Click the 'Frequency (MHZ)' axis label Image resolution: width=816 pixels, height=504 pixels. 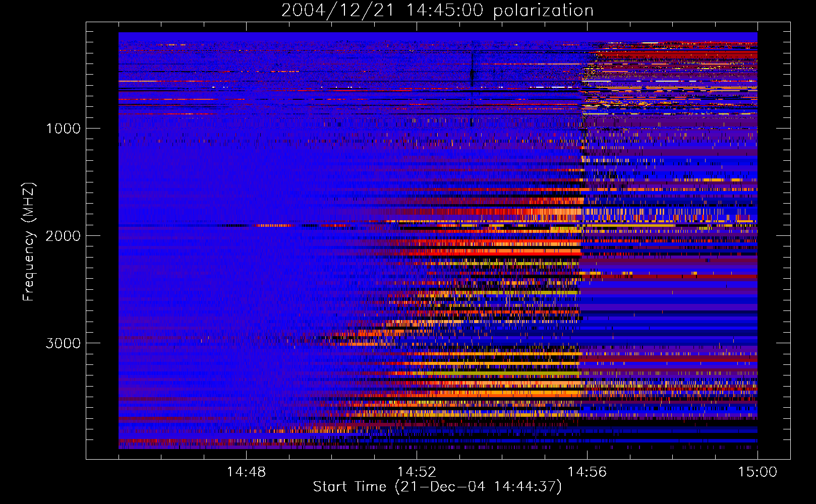29,242
